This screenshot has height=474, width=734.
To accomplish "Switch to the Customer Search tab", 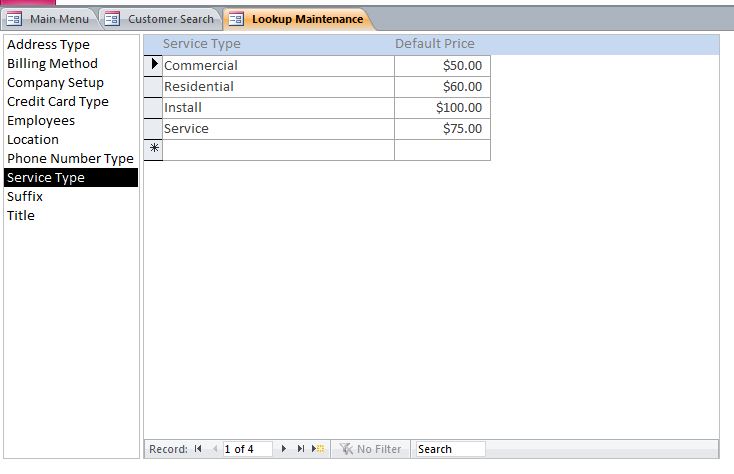I will (x=161, y=19).
